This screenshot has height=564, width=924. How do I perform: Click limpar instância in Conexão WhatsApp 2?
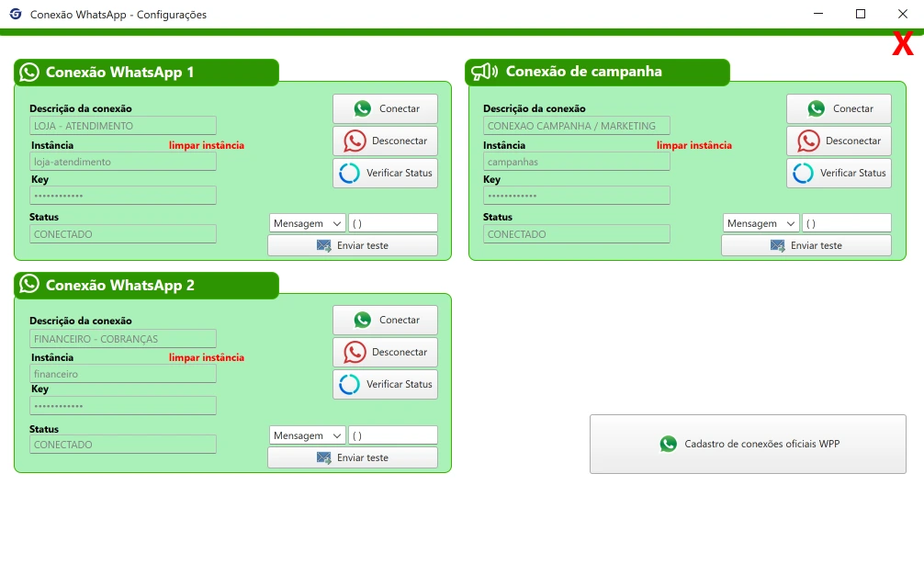pos(207,357)
